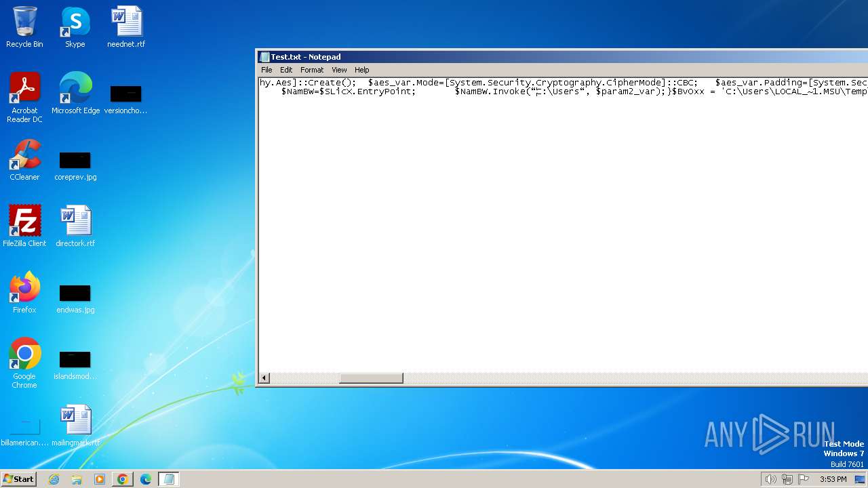Open the network tray icon
The image size is (868, 488).
tap(787, 479)
